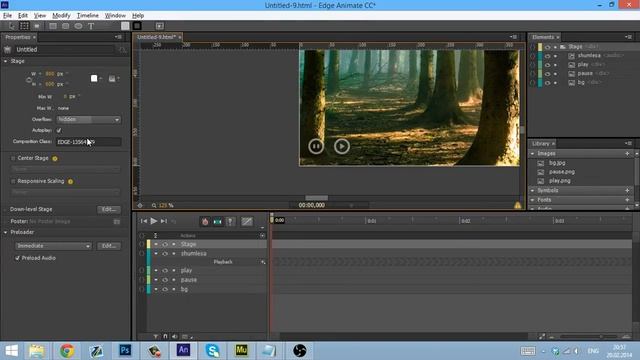Collapse the Images section in Library
This screenshot has width=640, height=360.
(533, 153)
